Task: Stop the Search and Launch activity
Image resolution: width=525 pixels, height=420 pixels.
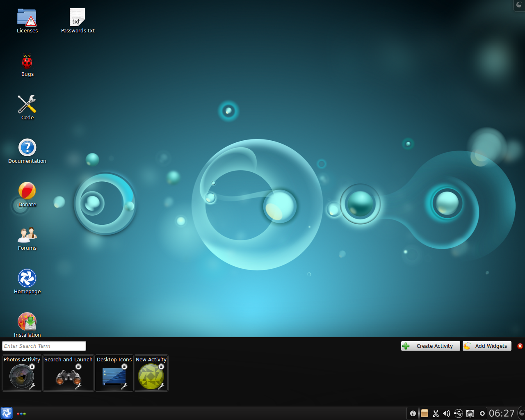Action: coord(78,367)
